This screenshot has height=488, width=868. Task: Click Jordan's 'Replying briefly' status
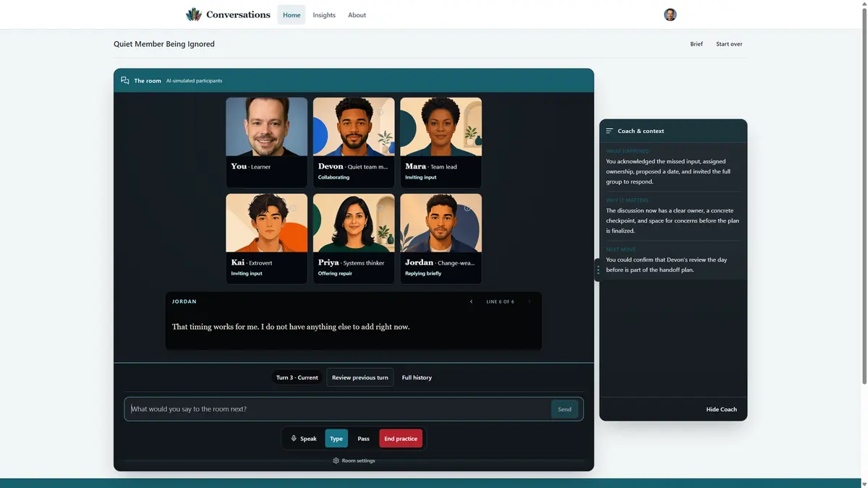click(x=423, y=273)
